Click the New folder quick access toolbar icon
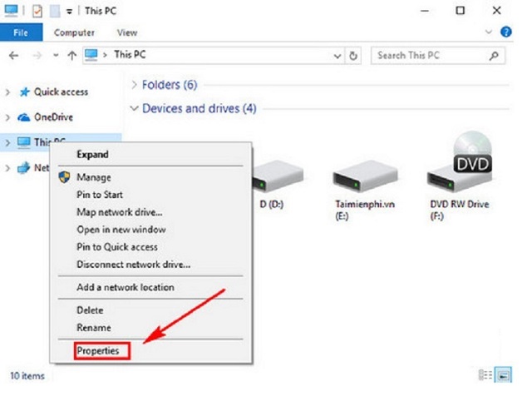This screenshot has height=401, width=532. point(55,11)
